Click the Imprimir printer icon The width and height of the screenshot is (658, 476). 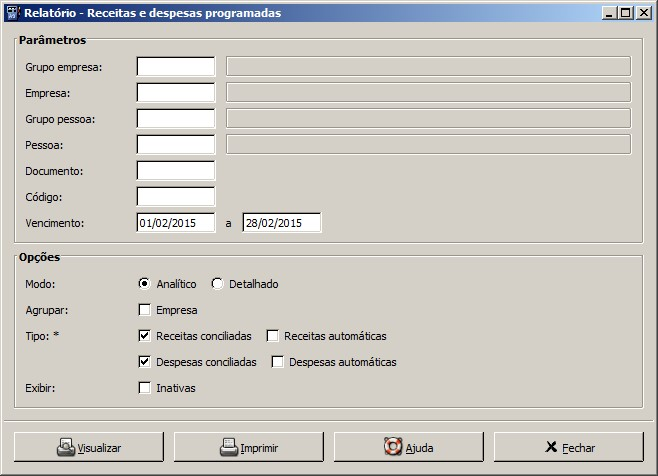click(229, 447)
